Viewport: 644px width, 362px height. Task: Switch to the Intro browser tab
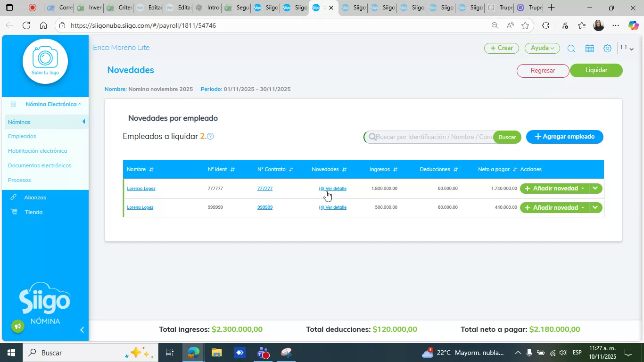point(207,8)
